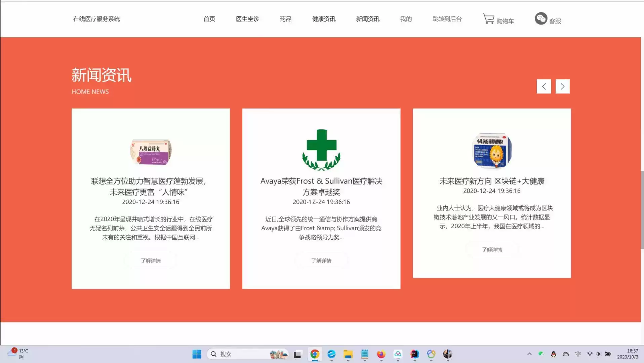644x363 pixels.
Task: Open the WeChat system tray icon
Action: click(x=541, y=354)
